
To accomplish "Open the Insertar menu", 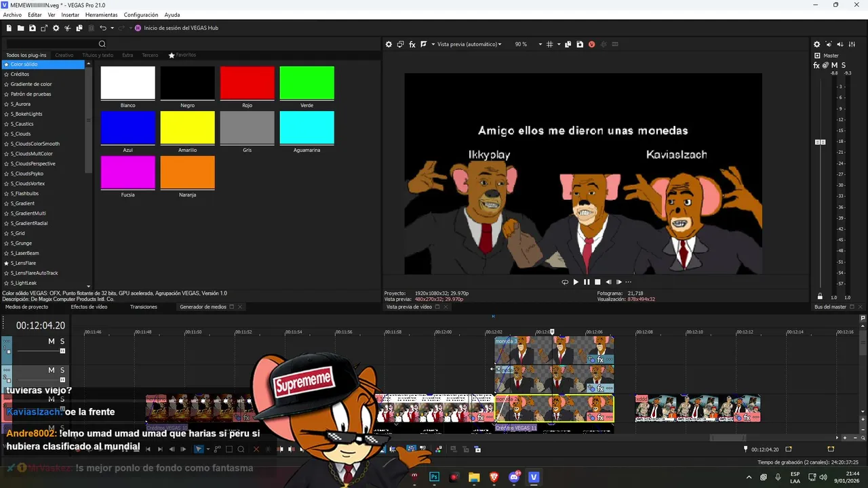I will pos(70,15).
